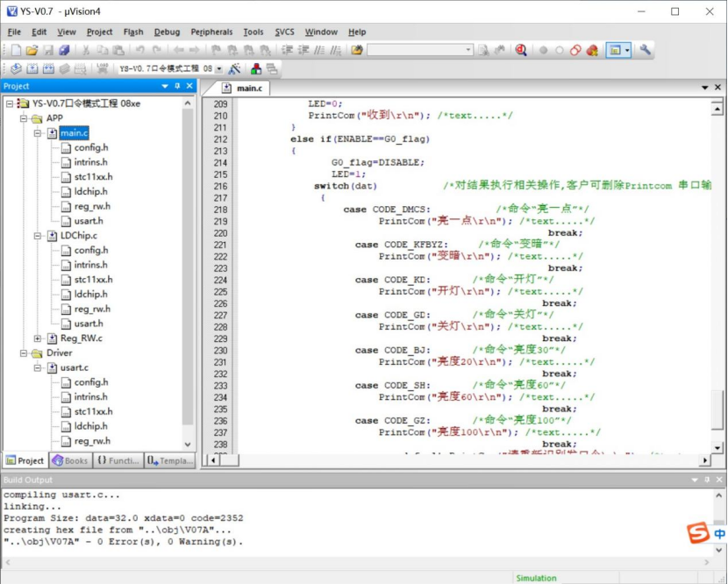This screenshot has height=584, width=728.
Task: Undo the last edit
Action: [x=140, y=50]
